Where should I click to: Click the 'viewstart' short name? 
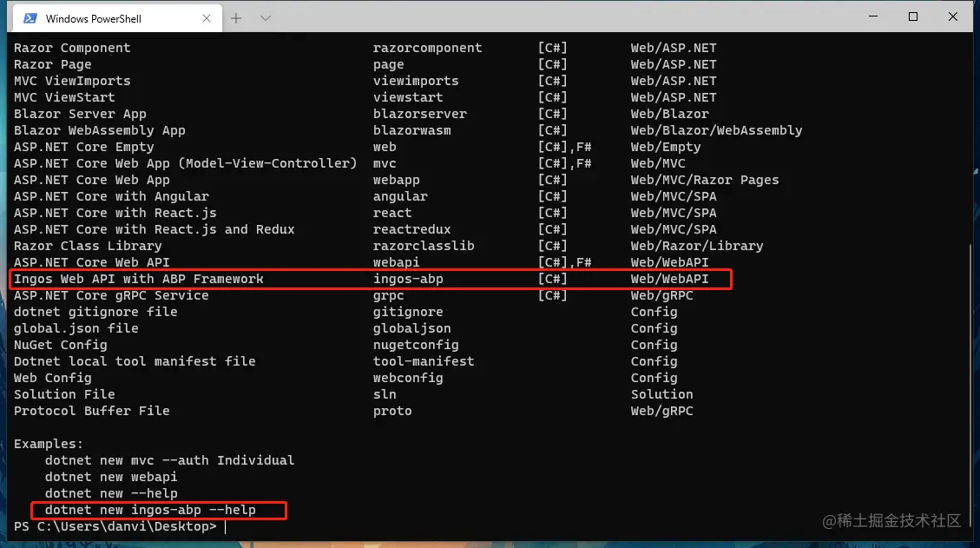(x=408, y=97)
